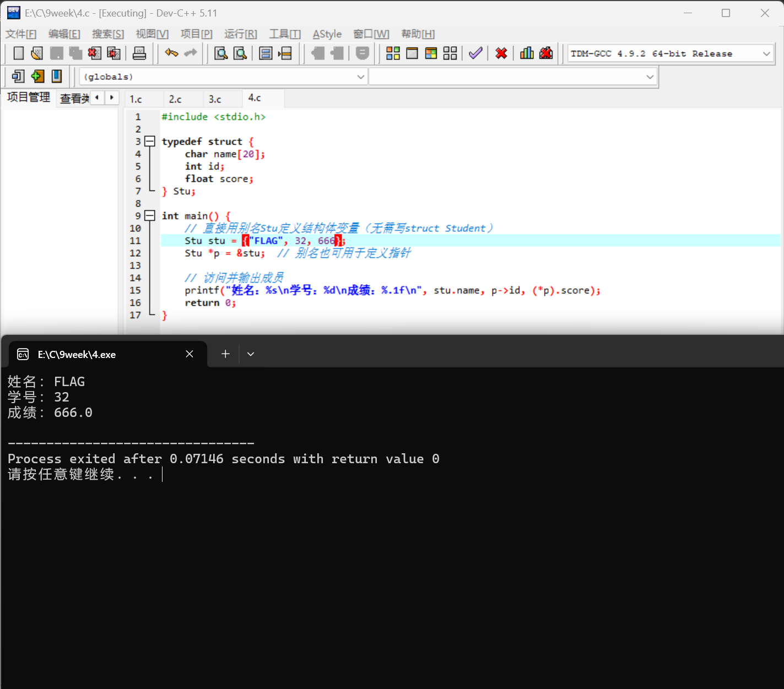The height and width of the screenshot is (689, 784).
Task: Click the greyed-out Save All icon
Action: (x=75, y=53)
